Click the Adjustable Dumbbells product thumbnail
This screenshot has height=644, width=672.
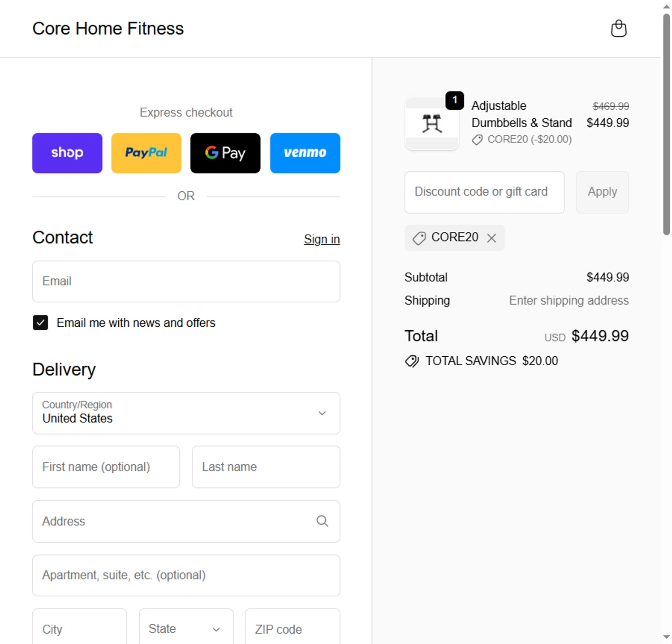(432, 124)
